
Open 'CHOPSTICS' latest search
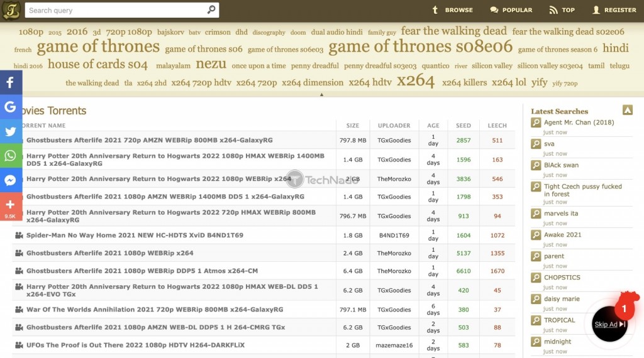point(562,277)
